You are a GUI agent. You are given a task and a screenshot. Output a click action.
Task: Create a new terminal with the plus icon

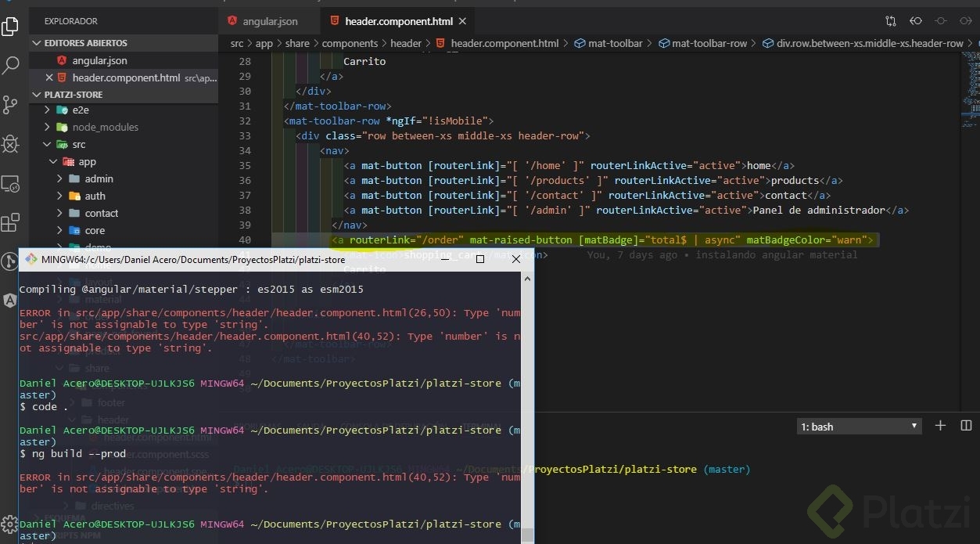(x=941, y=426)
